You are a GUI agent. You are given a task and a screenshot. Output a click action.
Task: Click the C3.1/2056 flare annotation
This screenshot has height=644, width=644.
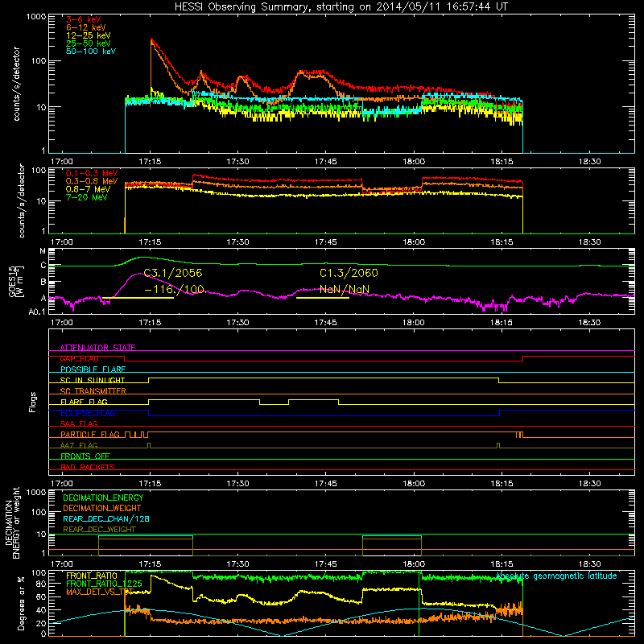(173, 273)
